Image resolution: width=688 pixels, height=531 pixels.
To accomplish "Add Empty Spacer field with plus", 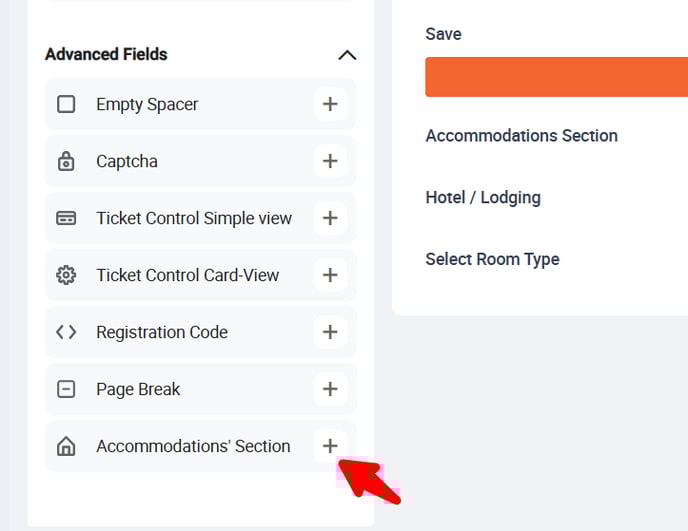I will (330, 104).
